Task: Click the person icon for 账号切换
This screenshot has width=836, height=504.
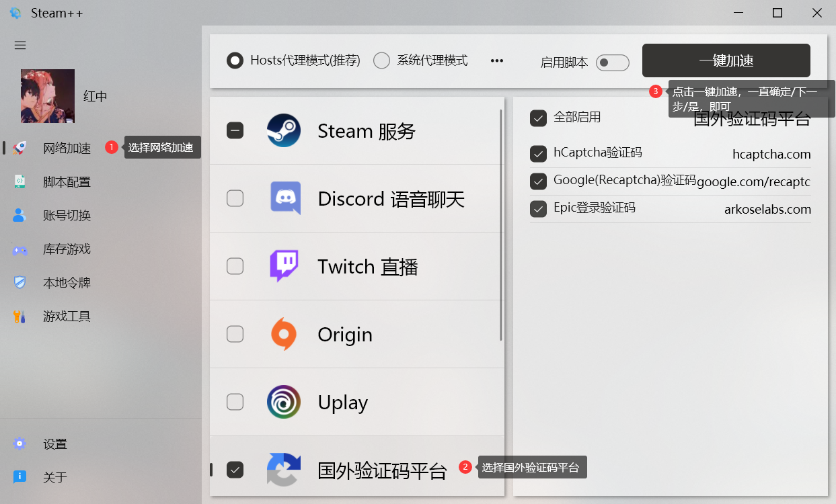Action: click(x=20, y=215)
